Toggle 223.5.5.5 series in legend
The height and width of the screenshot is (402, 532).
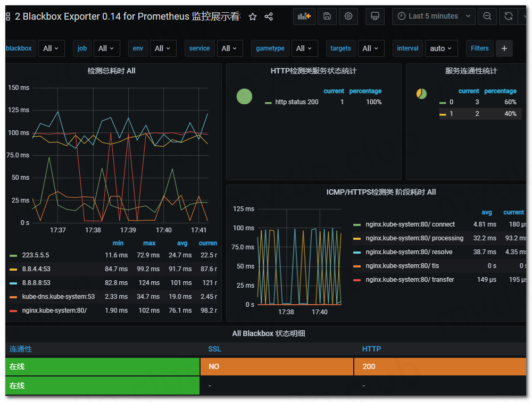tap(36, 255)
